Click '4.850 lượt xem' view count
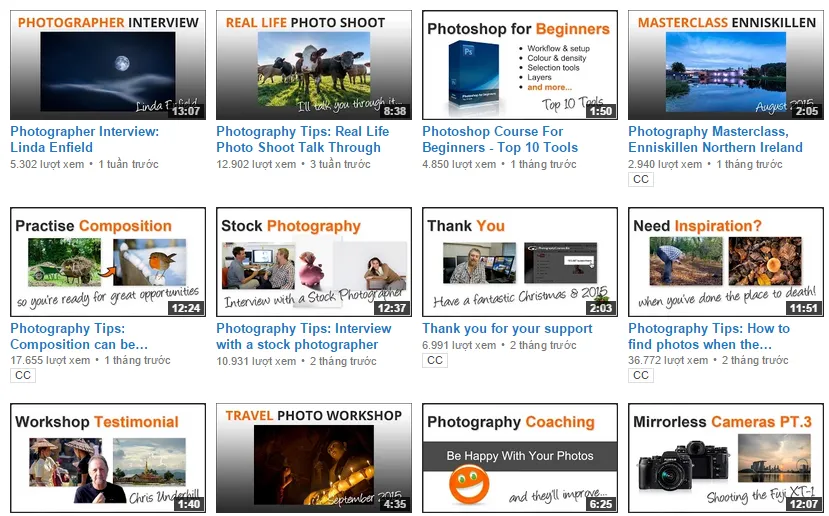 click(x=459, y=164)
